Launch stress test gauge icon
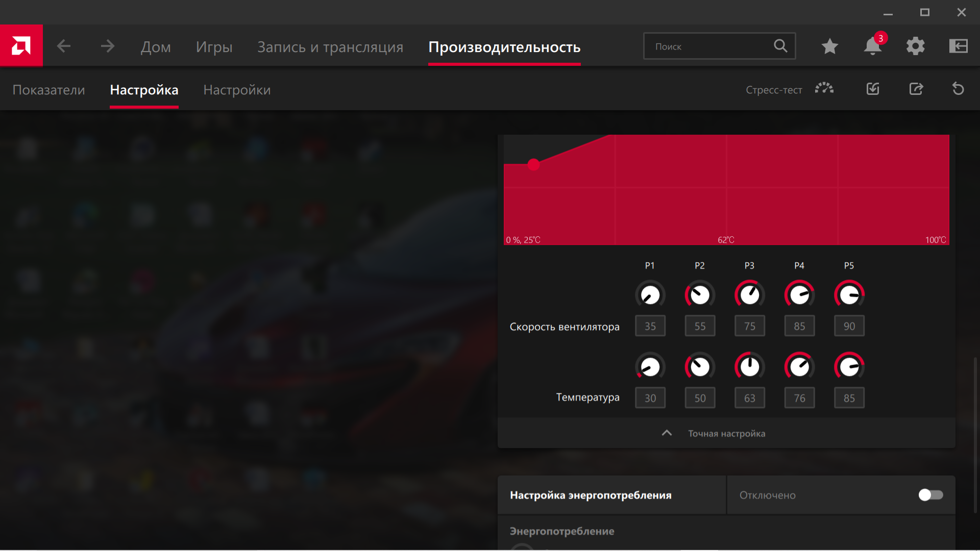 (824, 89)
